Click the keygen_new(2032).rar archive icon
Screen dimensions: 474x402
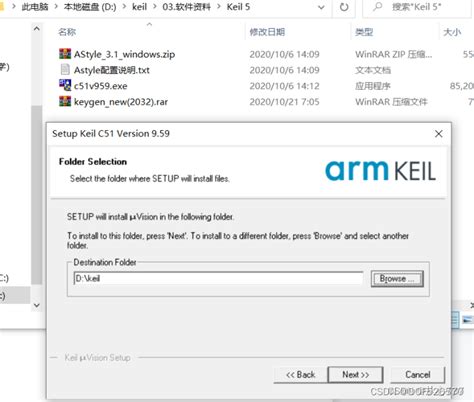(65, 101)
